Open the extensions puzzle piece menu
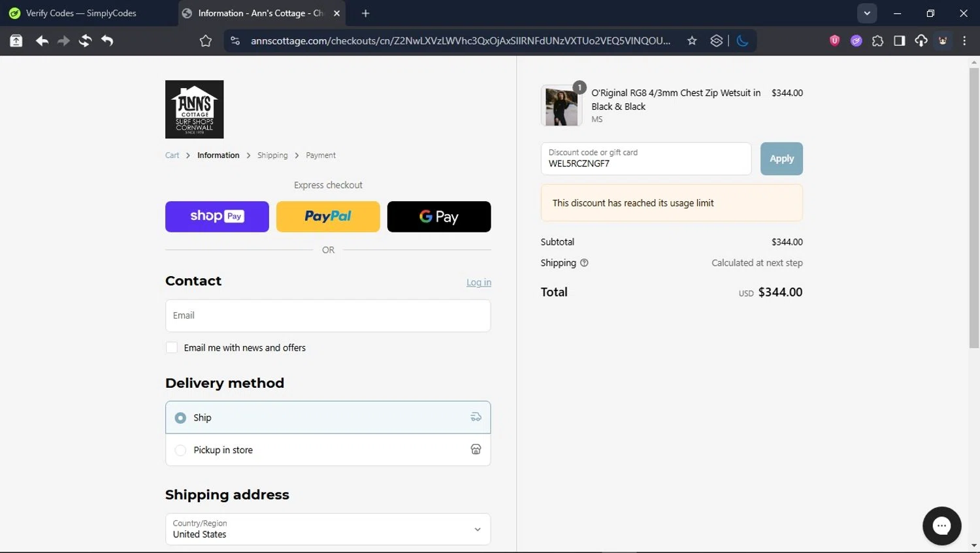 pyautogui.click(x=877, y=40)
